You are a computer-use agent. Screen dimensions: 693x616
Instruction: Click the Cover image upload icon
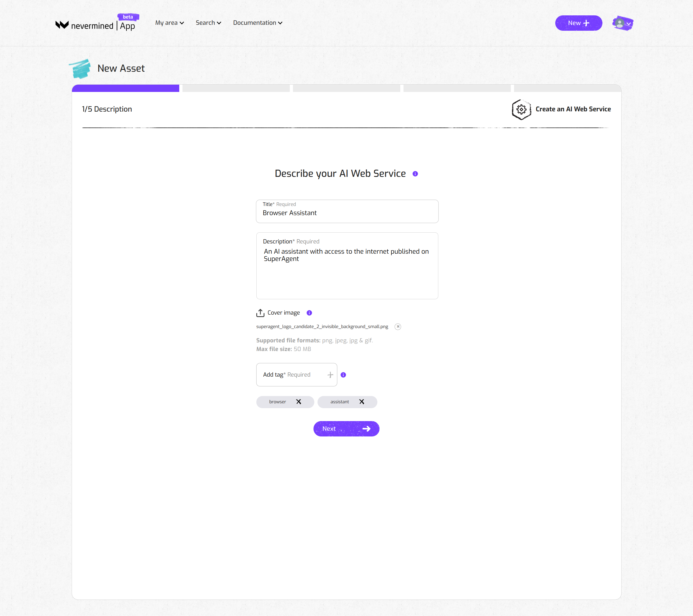(260, 313)
